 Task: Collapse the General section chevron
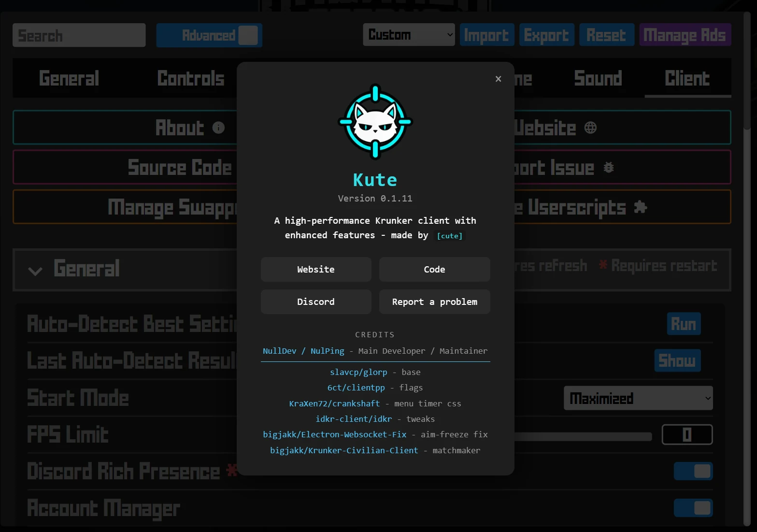[35, 271]
